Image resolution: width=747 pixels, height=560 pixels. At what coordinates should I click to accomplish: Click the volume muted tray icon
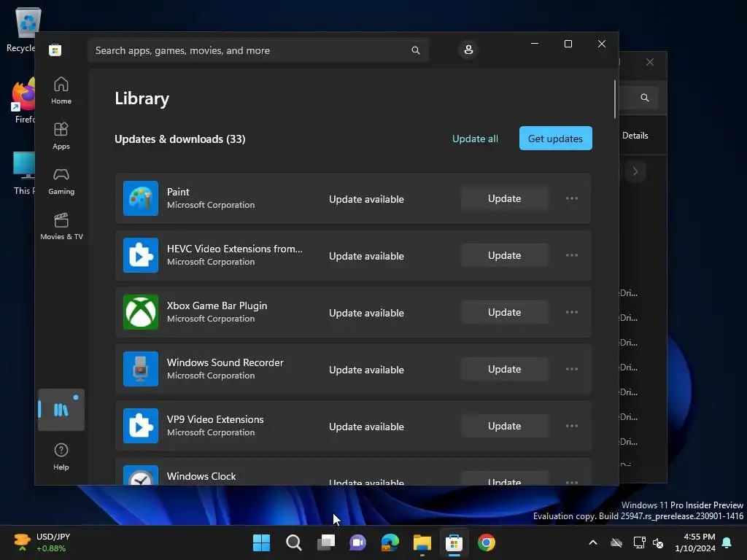[658, 542]
